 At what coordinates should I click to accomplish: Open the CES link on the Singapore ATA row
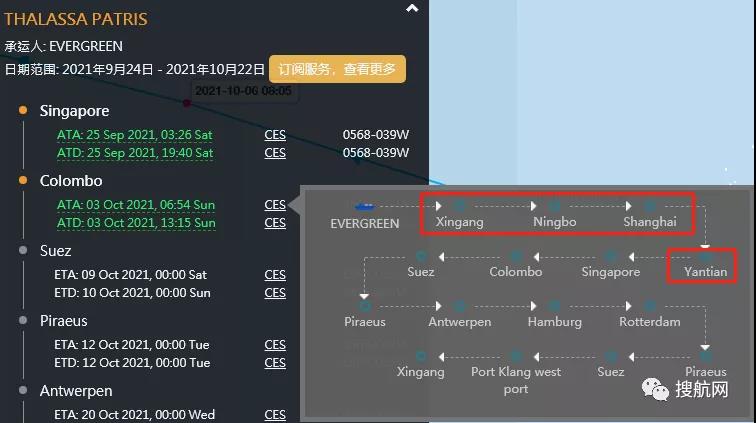[275, 135]
